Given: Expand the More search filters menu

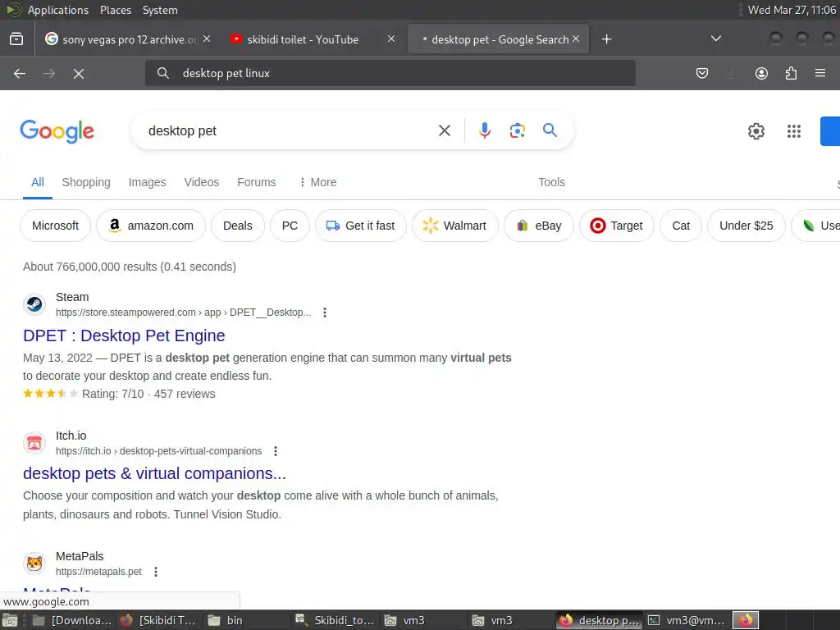Looking at the screenshot, I should tap(317, 182).
